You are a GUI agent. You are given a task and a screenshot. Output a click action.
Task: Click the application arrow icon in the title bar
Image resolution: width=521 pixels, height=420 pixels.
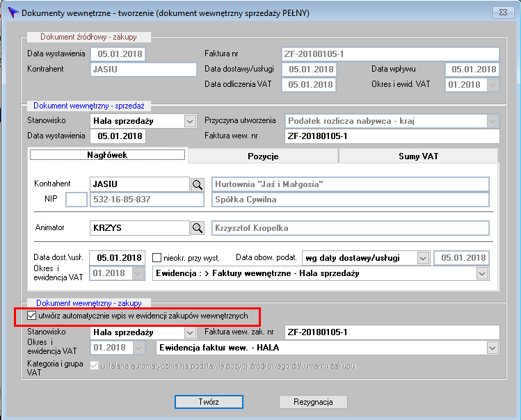coord(13,13)
